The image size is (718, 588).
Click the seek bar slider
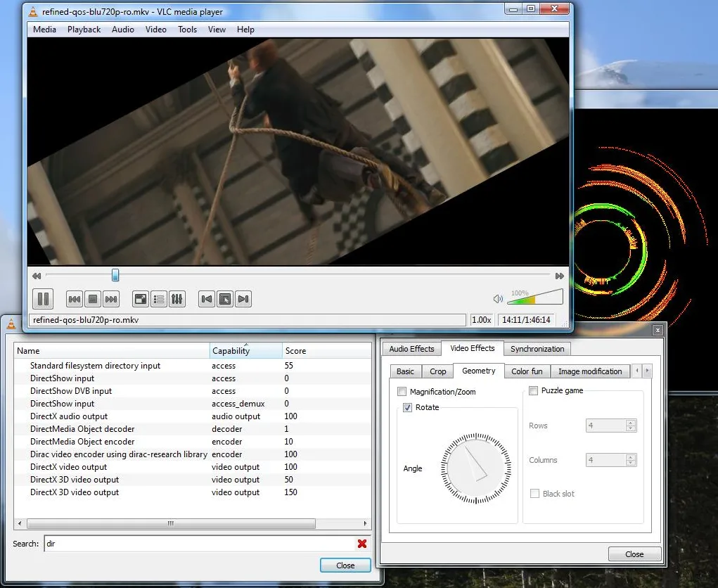coord(115,275)
